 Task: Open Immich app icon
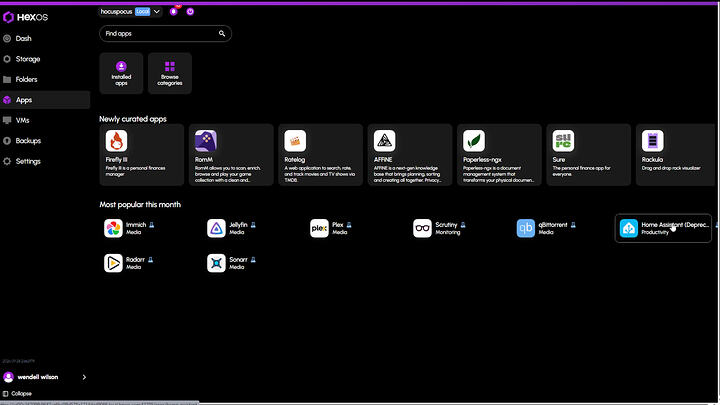[x=113, y=228]
